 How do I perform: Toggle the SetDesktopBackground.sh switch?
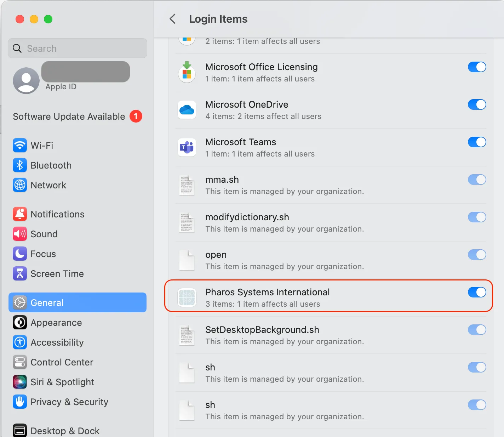[477, 330]
